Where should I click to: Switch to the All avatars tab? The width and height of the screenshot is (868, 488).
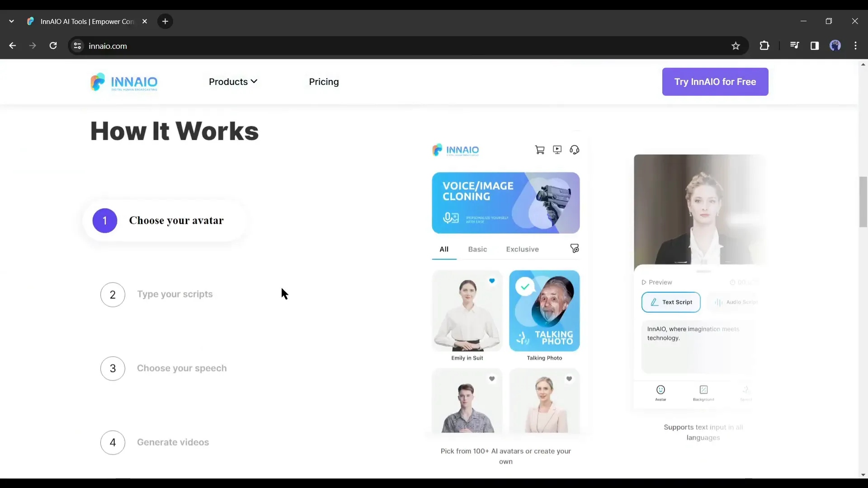pyautogui.click(x=444, y=249)
